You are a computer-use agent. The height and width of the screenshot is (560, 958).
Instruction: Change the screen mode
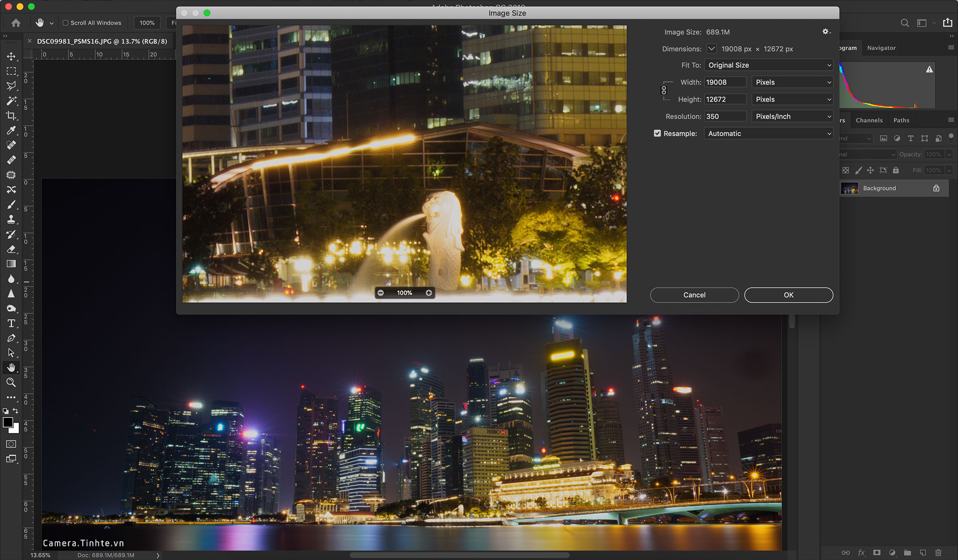[x=11, y=458]
